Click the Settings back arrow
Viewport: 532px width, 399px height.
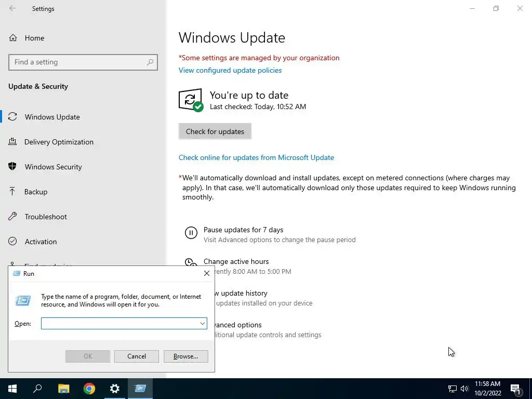click(12, 8)
